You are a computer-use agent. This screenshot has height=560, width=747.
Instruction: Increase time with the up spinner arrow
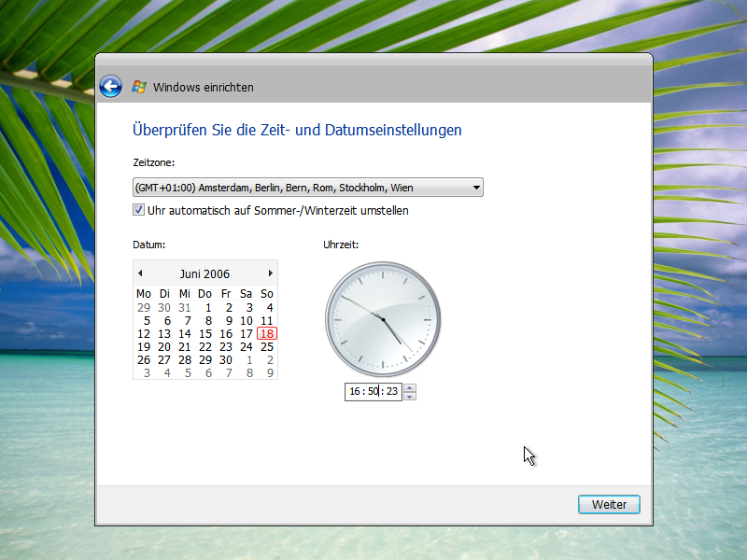click(x=411, y=388)
